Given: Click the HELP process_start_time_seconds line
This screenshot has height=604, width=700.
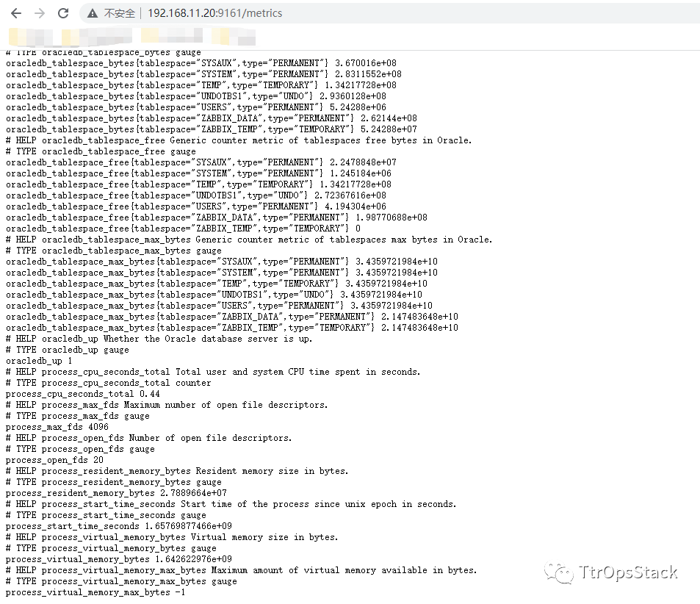Looking at the screenshot, I should (x=231, y=504).
